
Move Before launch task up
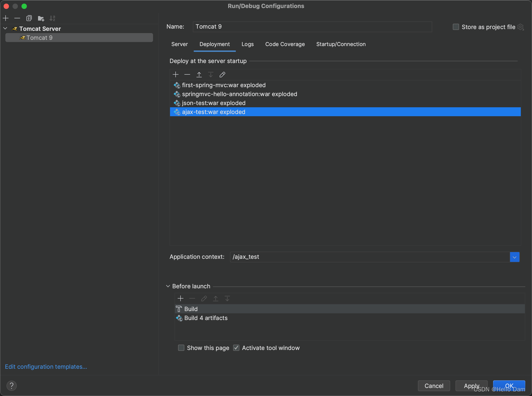pyautogui.click(x=216, y=298)
